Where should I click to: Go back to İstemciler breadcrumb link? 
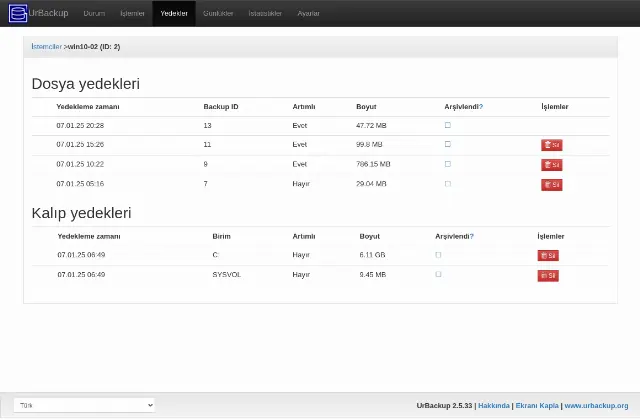point(47,47)
